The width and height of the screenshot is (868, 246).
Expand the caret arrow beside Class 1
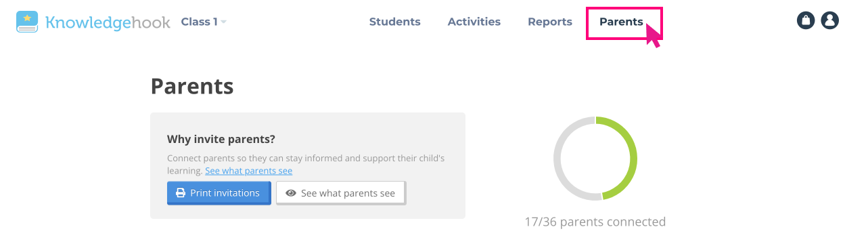[x=223, y=22]
